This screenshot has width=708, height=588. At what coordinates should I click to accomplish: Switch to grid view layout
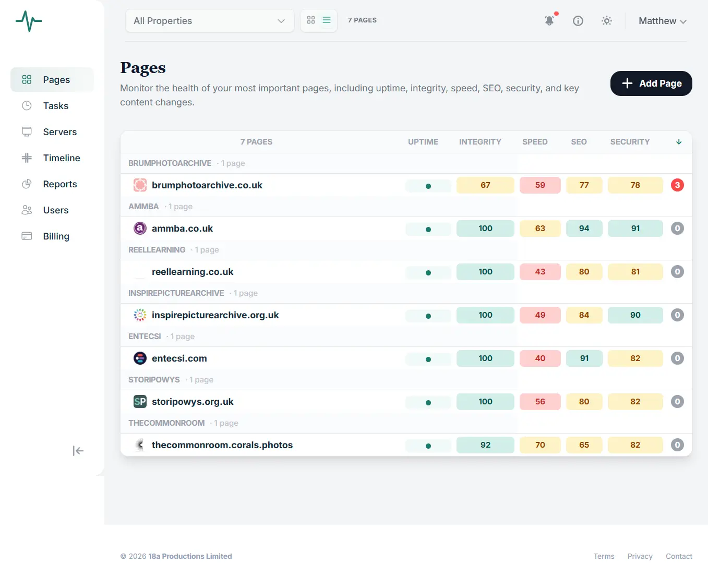point(311,20)
